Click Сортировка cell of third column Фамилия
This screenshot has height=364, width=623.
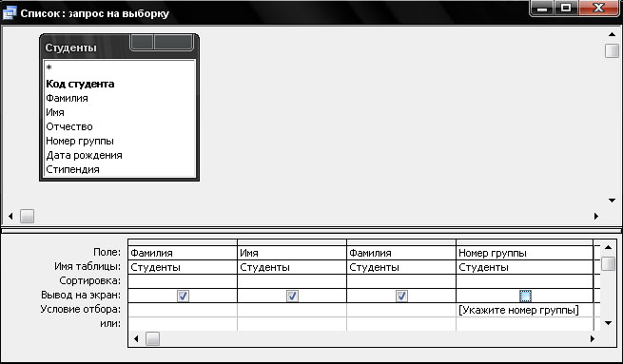401,281
